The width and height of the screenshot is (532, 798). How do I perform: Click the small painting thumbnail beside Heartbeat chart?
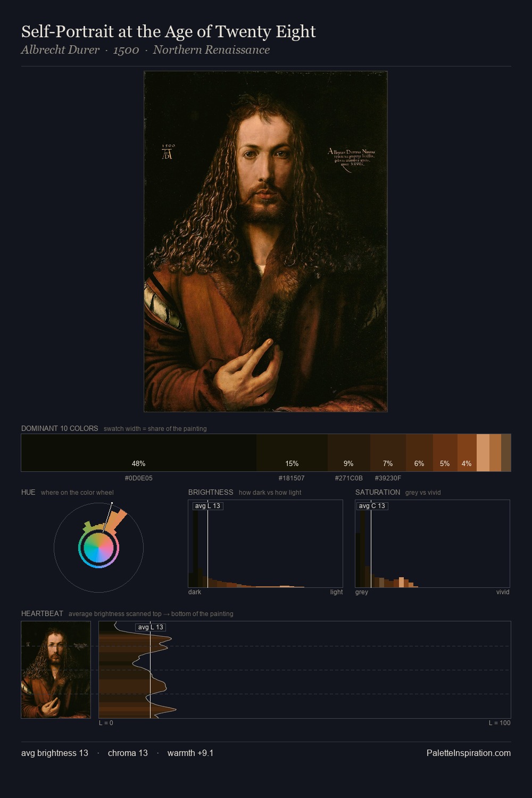click(56, 670)
